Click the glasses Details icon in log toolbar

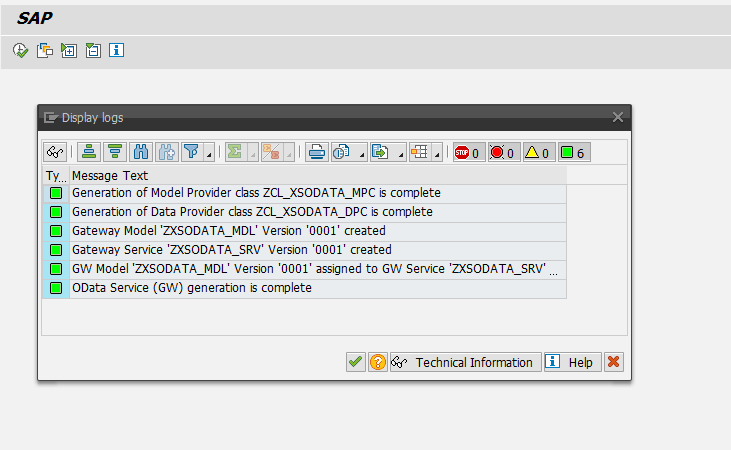55,153
